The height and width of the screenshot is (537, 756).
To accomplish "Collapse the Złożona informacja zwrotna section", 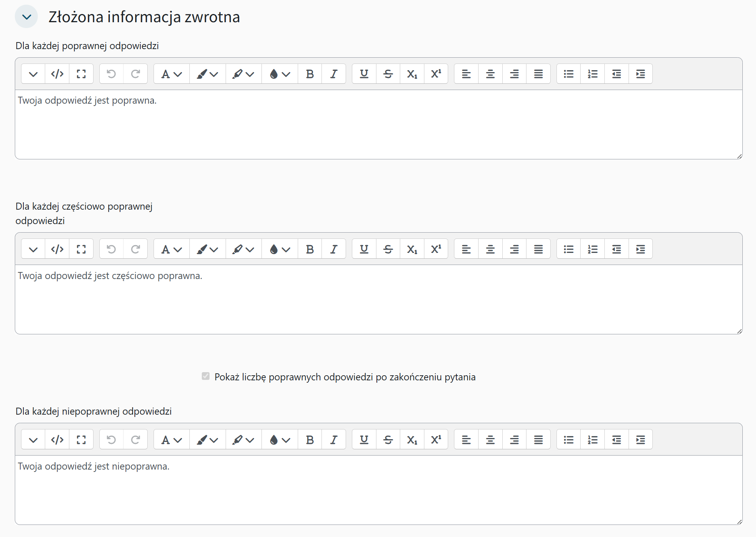I will coord(26,16).
